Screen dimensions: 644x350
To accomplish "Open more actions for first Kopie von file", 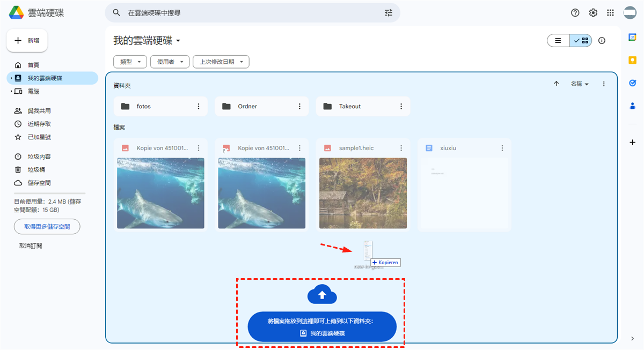I will point(199,148).
